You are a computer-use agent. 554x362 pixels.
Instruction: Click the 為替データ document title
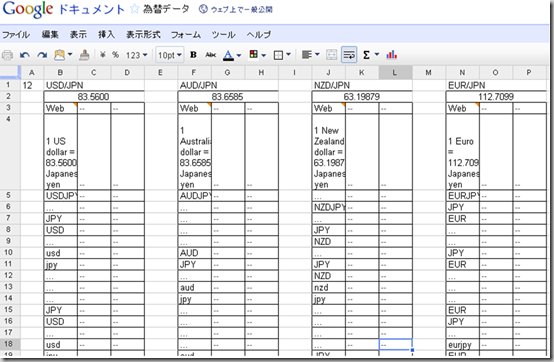[166, 9]
